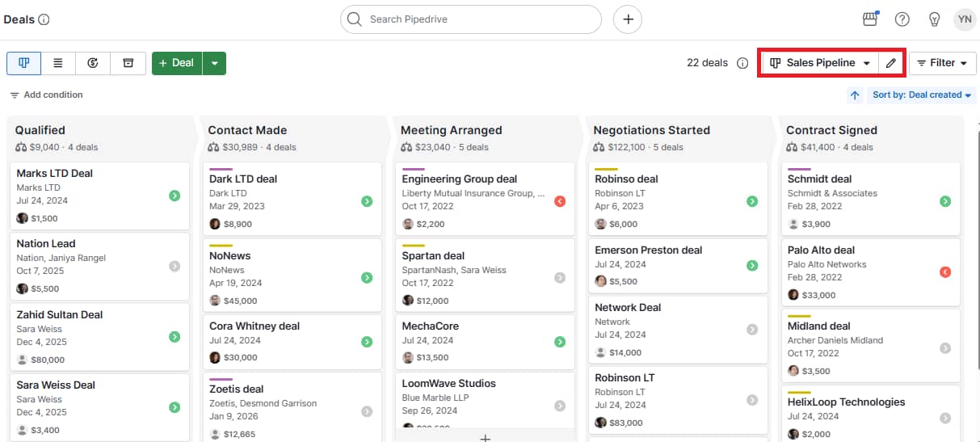The image size is (980, 442).
Task: Click the green activity icon on Dark LTD deal
Action: coord(367,201)
